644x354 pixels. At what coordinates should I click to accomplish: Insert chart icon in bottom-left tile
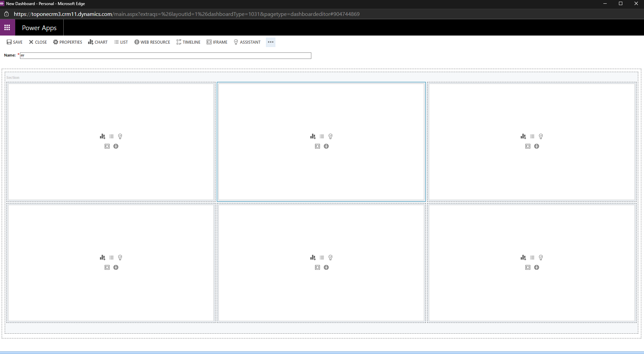pos(103,258)
